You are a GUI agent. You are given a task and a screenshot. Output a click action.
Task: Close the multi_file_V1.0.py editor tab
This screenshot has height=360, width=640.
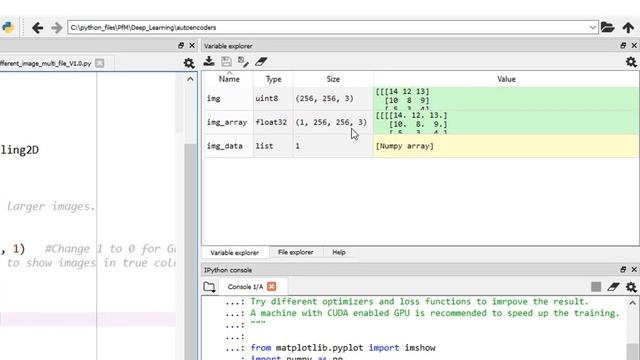(100, 63)
